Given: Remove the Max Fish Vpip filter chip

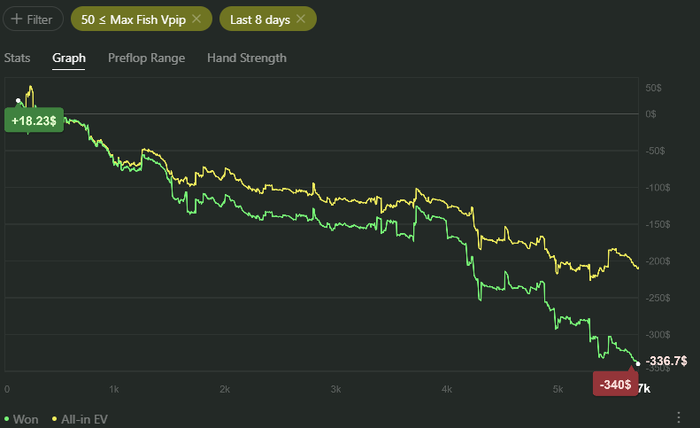Looking at the screenshot, I should [196, 19].
